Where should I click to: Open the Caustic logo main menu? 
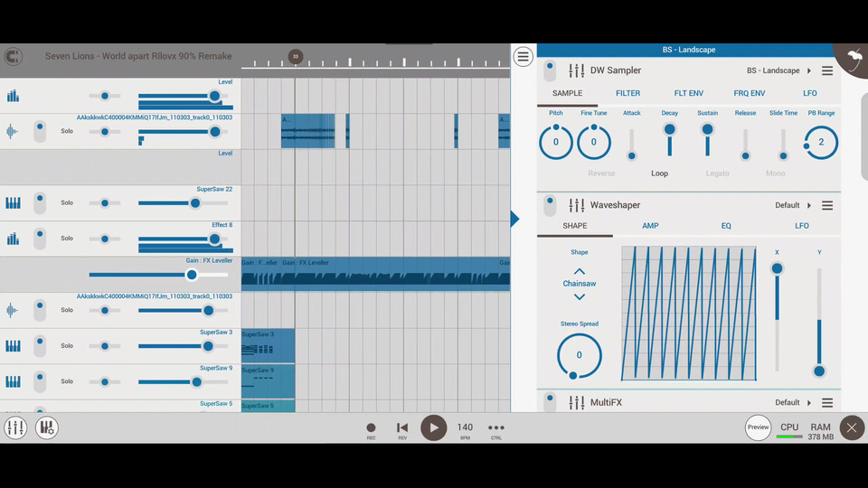14,56
